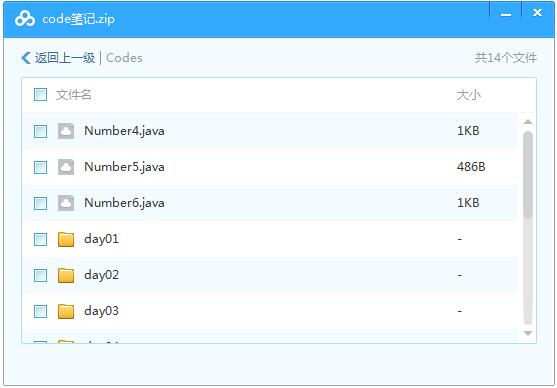The image size is (557, 388).
Task: Click the file list scrollbar thumb
Action: (528, 175)
